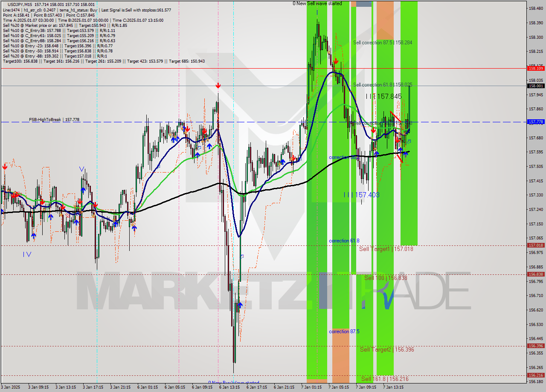Image resolution: width=546 pixels, height=392 pixels.
Task: Click the '6 Jan 13:15' time label
Action: (x=229, y=387)
